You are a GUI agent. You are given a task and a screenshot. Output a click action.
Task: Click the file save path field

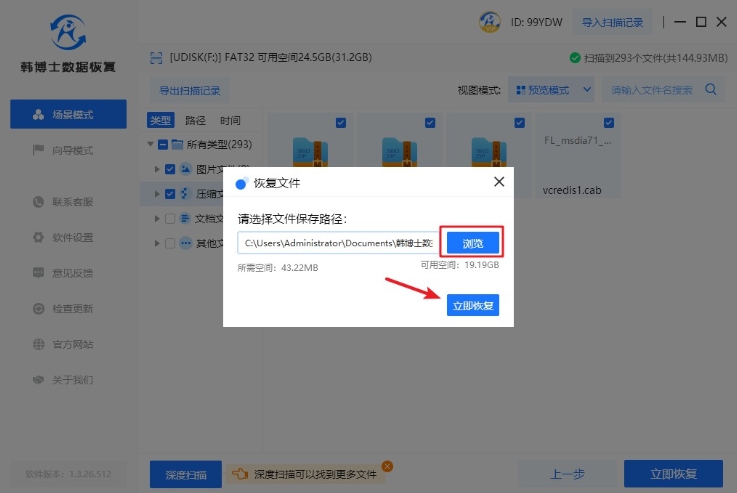point(337,243)
